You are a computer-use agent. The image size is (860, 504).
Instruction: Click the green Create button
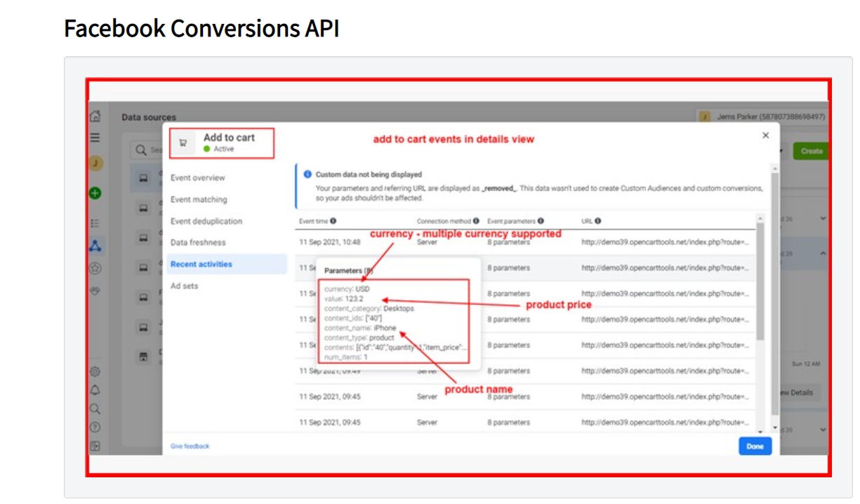[x=809, y=151]
